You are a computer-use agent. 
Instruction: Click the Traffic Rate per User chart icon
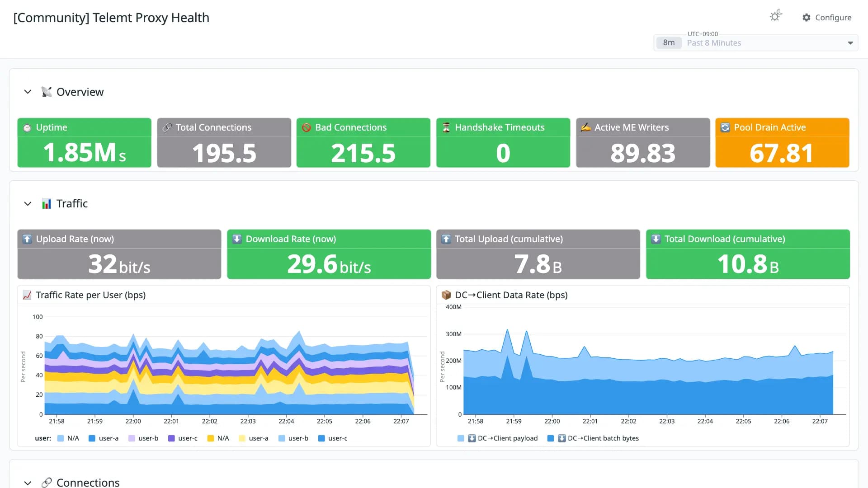(x=27, y=295)
